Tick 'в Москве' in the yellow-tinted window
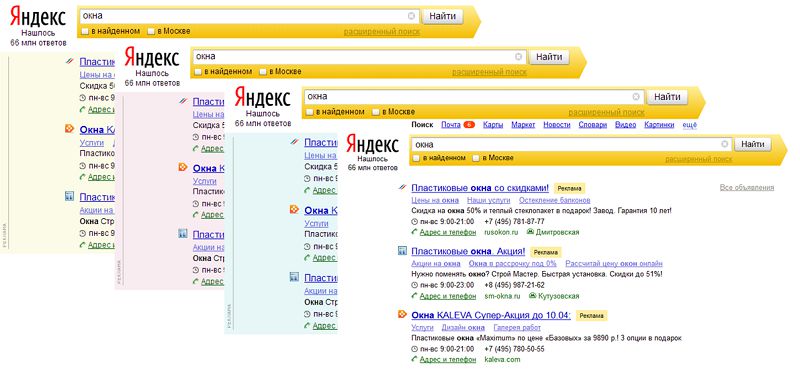 click(x=151, y=31)
